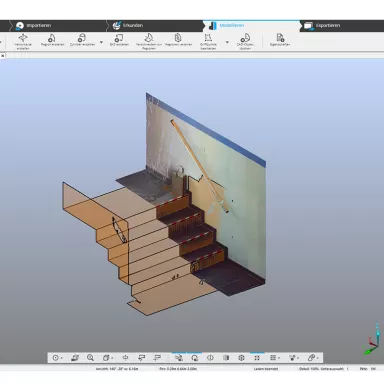Click the stacked layers view icon in bottom toolbar
This screenshot has width=384, height=384.
pos(75,358)
